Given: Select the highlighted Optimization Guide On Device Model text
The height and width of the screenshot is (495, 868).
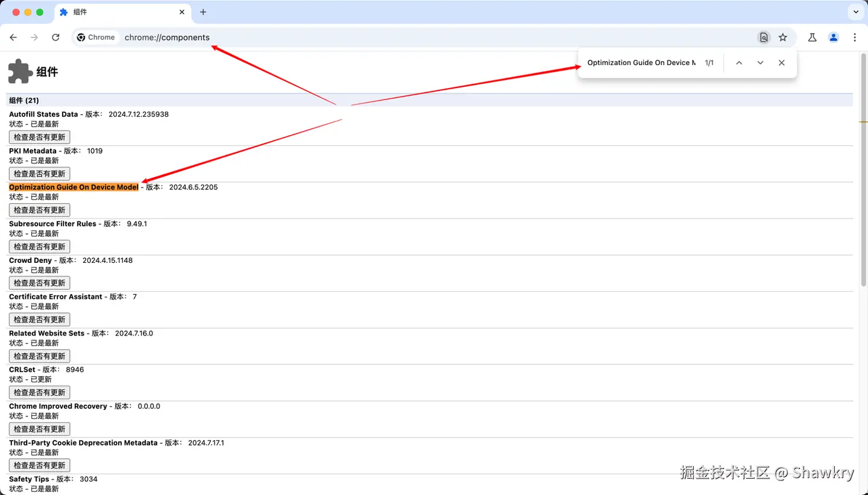Looking at the screenshot, I should click(x=74, y=187).
